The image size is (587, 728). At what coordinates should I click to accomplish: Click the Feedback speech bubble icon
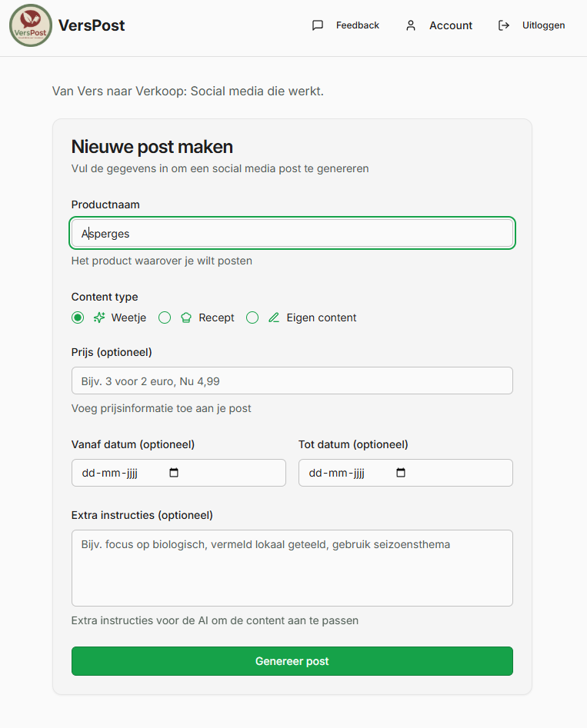318,25
